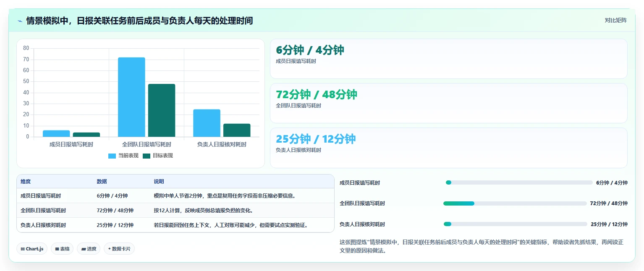Click the header title 情景模拟中,日报关联任务前后…
This screenshot has height=271, width=644.
pos(139,21)
